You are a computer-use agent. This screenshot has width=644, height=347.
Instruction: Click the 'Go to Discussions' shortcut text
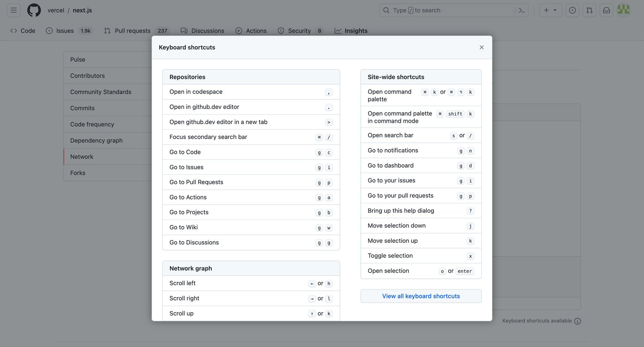[194, 243]
